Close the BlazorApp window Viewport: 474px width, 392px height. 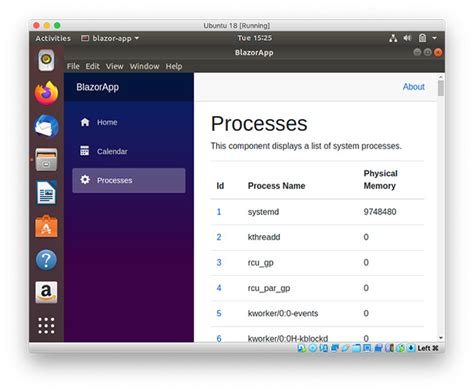coord(438,52)
